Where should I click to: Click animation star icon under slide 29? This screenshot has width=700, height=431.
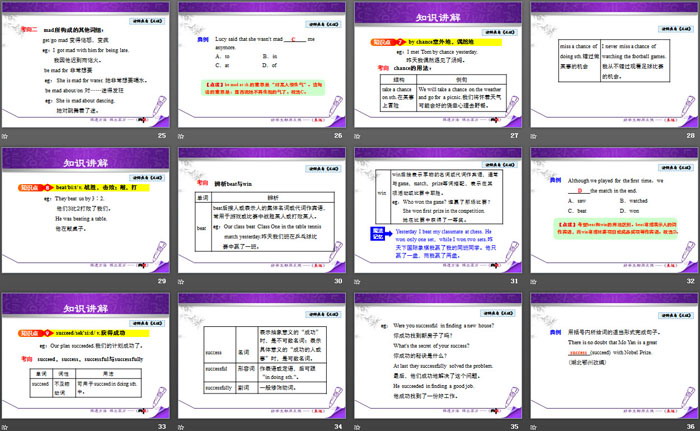coord(5,282)
